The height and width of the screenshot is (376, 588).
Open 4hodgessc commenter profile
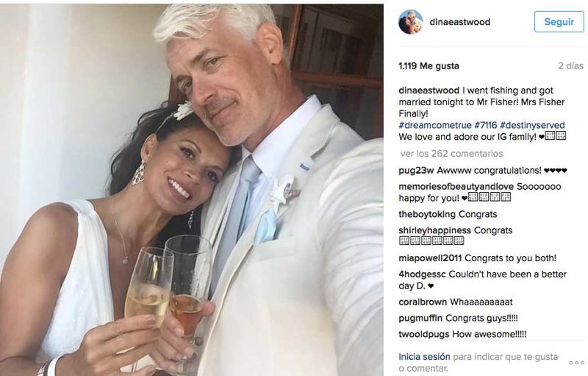(x=422, y=274)
